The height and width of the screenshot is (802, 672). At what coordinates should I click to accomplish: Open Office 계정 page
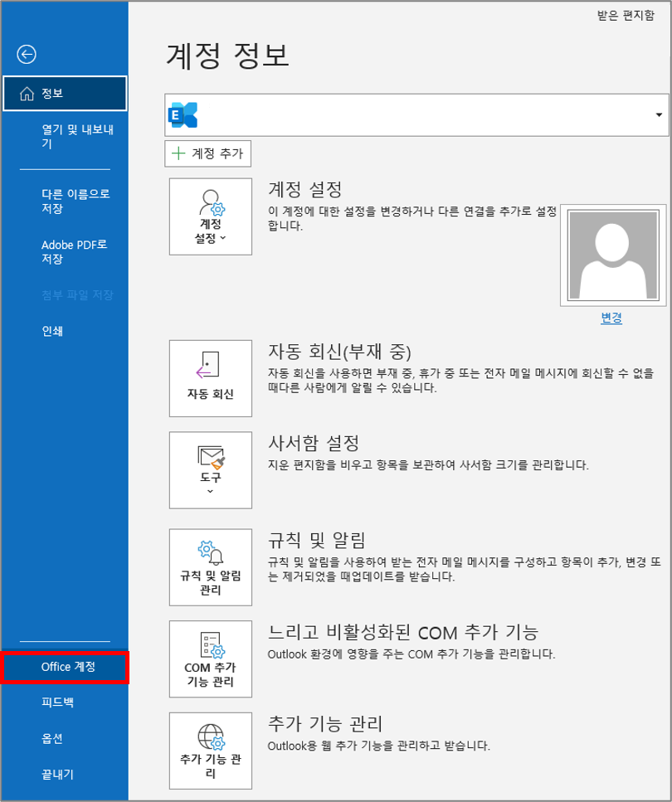tap(65, 667)
